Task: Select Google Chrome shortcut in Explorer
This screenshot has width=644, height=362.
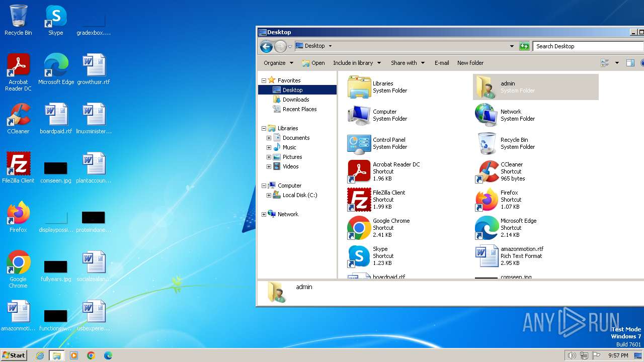Action: (x=408, y=228)
